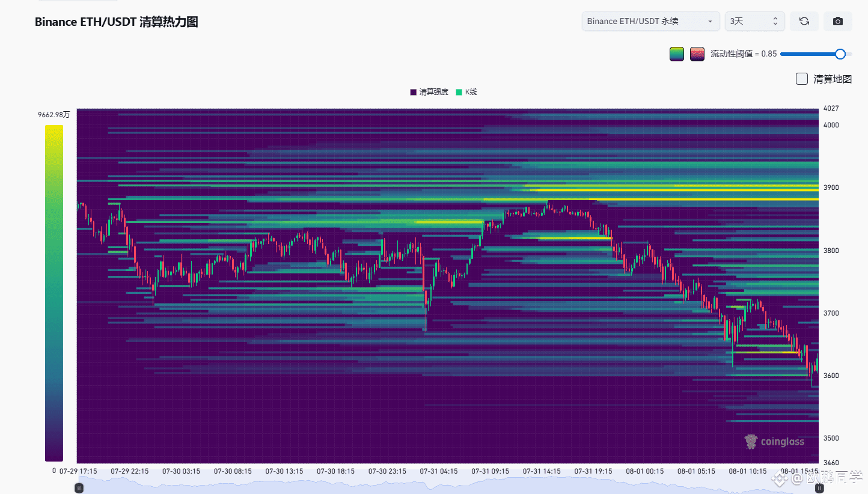Click the 3600 price axis label

coord(831,376)
